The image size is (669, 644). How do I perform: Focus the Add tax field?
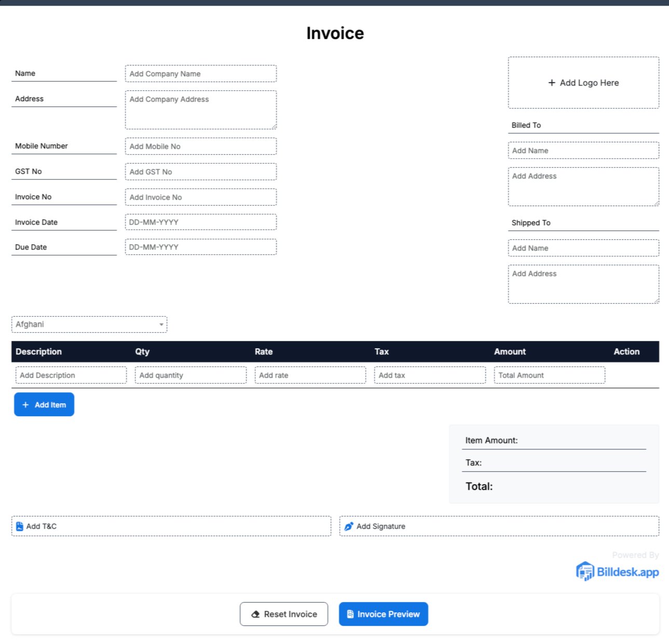430,375
